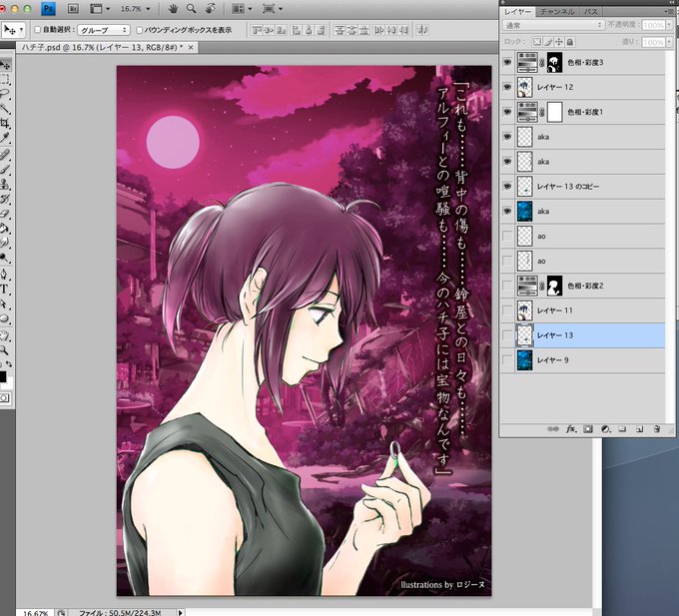
Task: Add a layer mask from panel footer
Action: tap(587, 429)
